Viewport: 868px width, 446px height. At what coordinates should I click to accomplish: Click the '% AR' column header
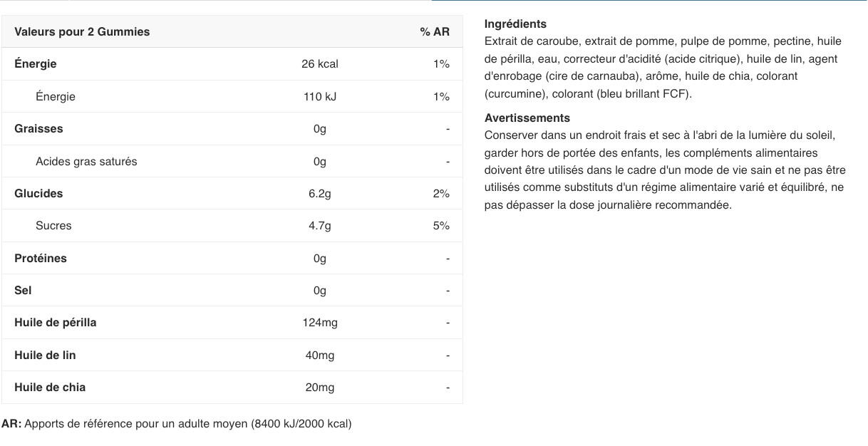point(435,32)
